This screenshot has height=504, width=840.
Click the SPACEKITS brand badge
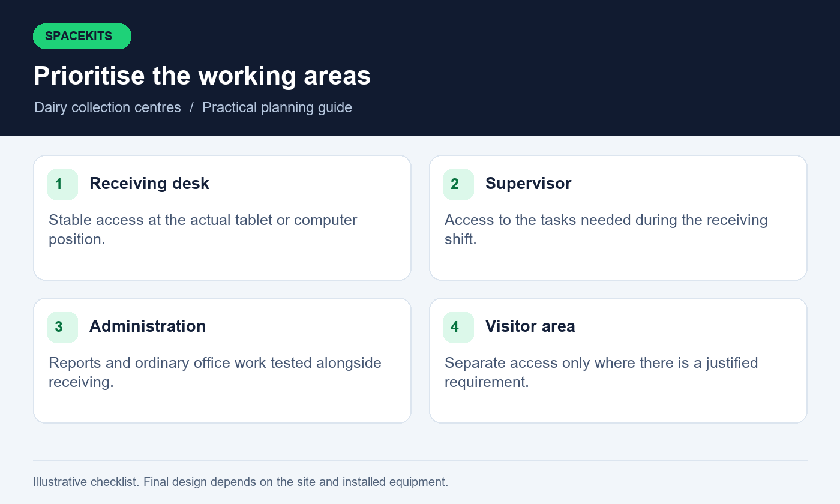(82, 36)
